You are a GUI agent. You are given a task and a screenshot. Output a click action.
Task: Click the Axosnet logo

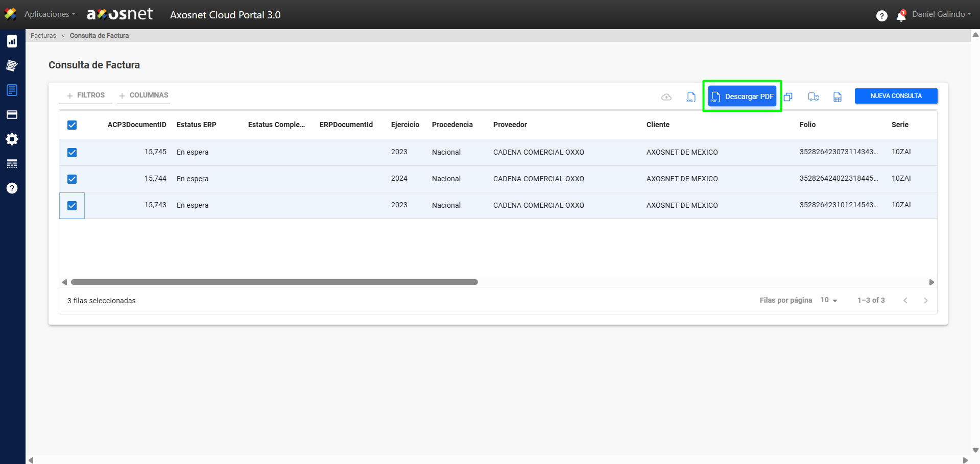point(120,14)
